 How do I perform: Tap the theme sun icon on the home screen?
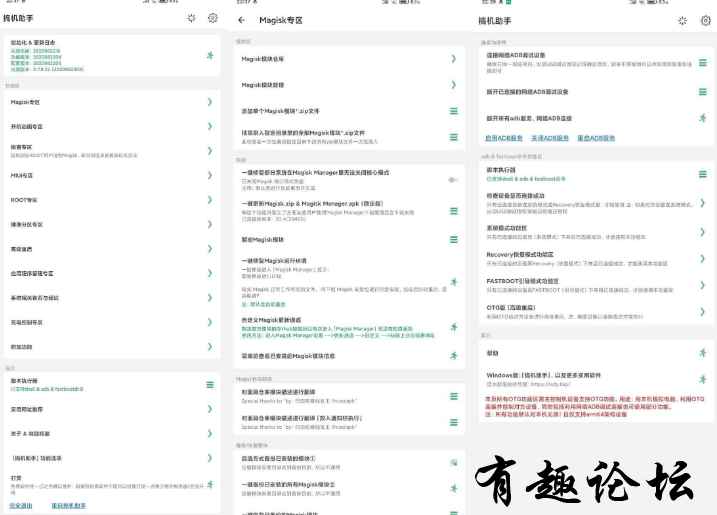coord(191,18)
